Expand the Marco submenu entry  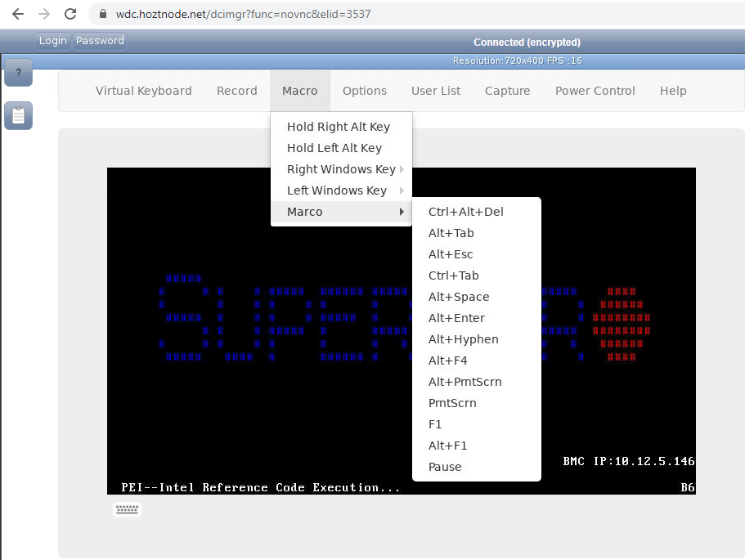(341, 212)
